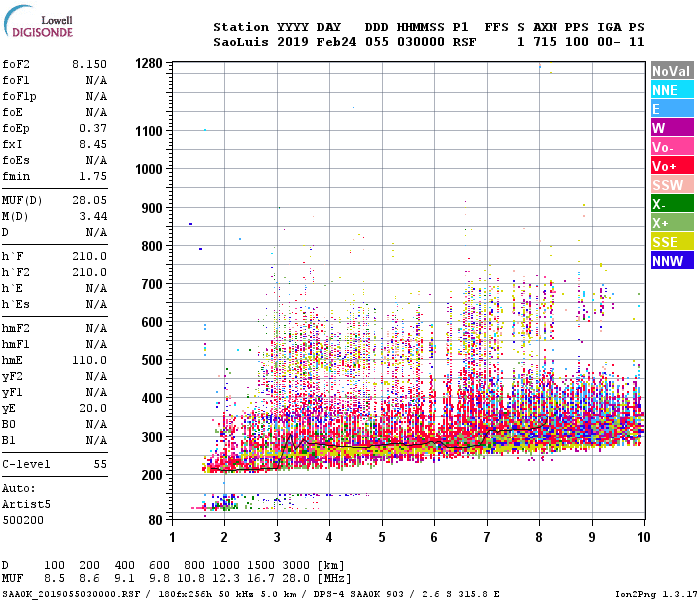The height and width of the screenshot is (600, 700).
Task: Select the W purple legend swatch
Action: (x=672, y=128)
